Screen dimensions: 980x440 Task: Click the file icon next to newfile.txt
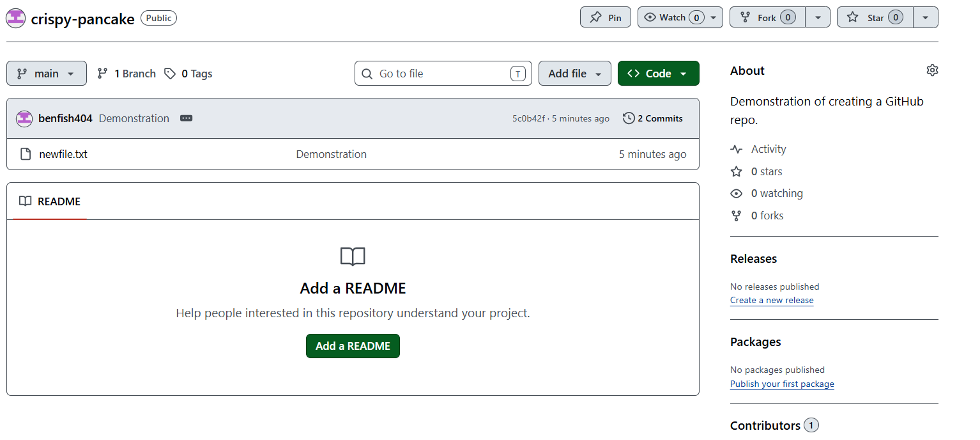26,154
